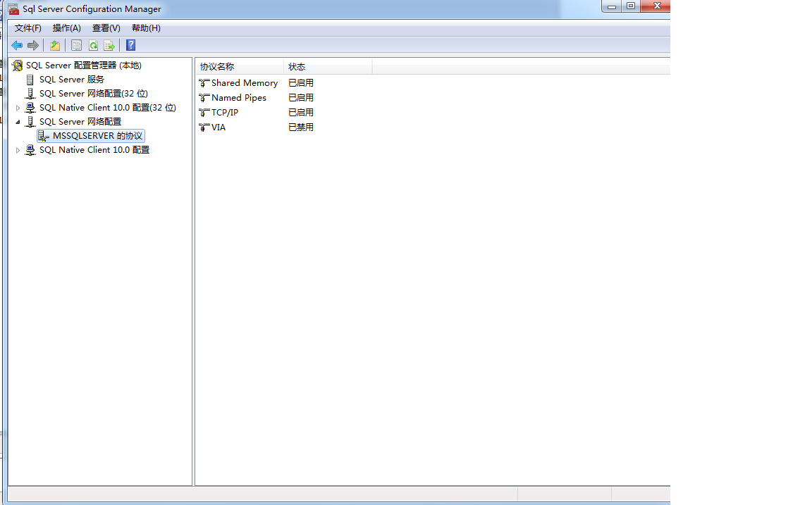812x505 pixels.
Task: Click the gray Forward arrow toolbar icon
Action: 33,46
